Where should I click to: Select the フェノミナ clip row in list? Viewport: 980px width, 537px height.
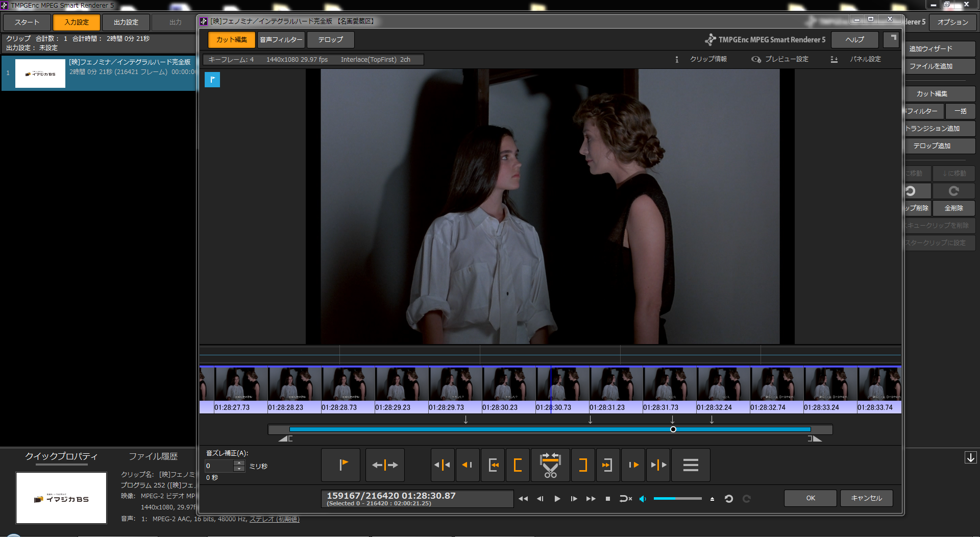point(100,73)
